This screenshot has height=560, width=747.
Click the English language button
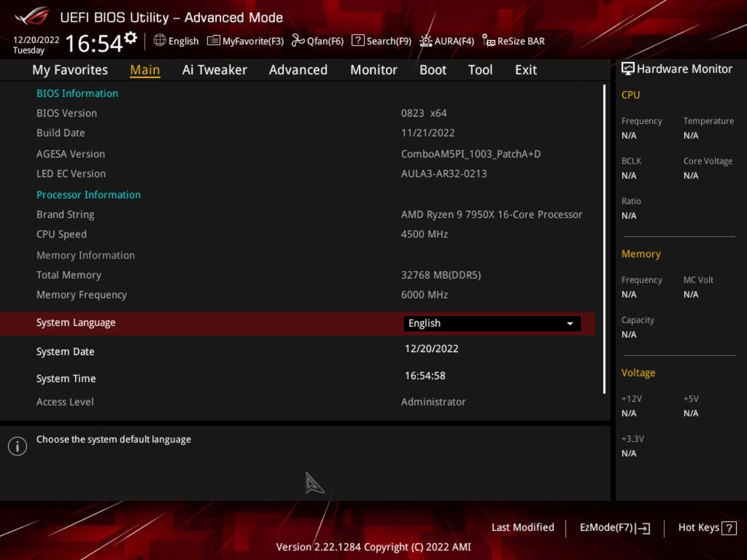point(176,41)
